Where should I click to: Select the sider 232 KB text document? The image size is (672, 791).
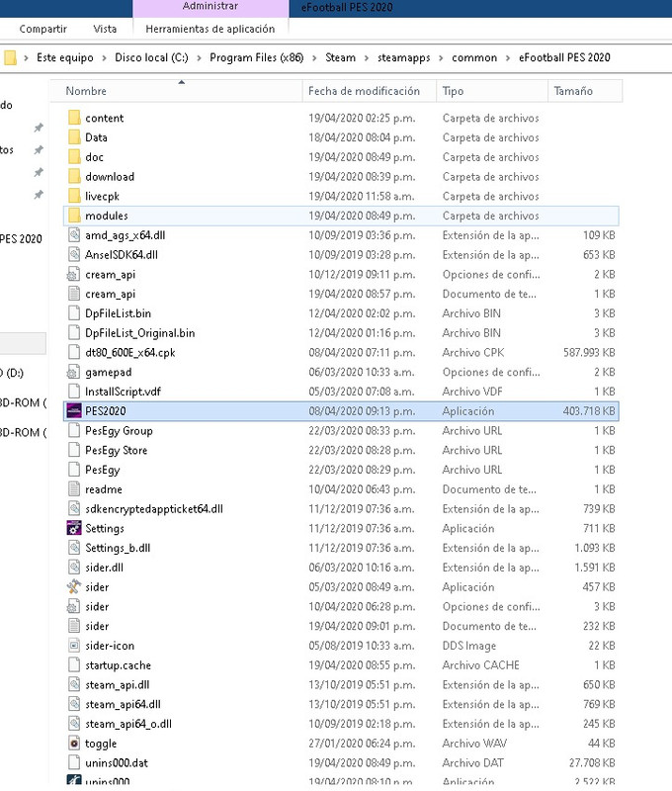341,626
